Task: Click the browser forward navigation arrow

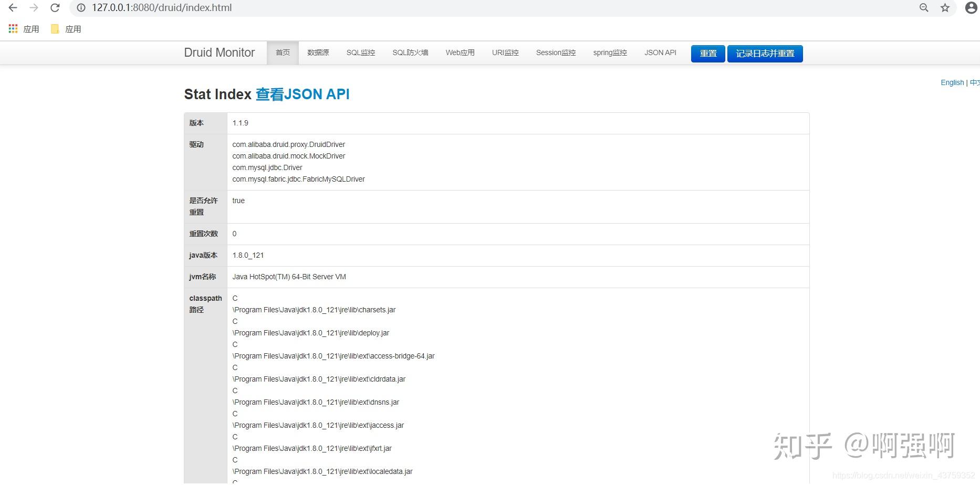Action: click(34, 8)
